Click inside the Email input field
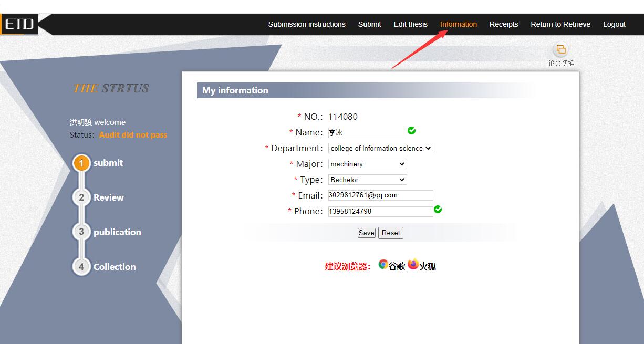Image resolution: width=644 pixels, height=344 pixels. [x=380, y=195]
